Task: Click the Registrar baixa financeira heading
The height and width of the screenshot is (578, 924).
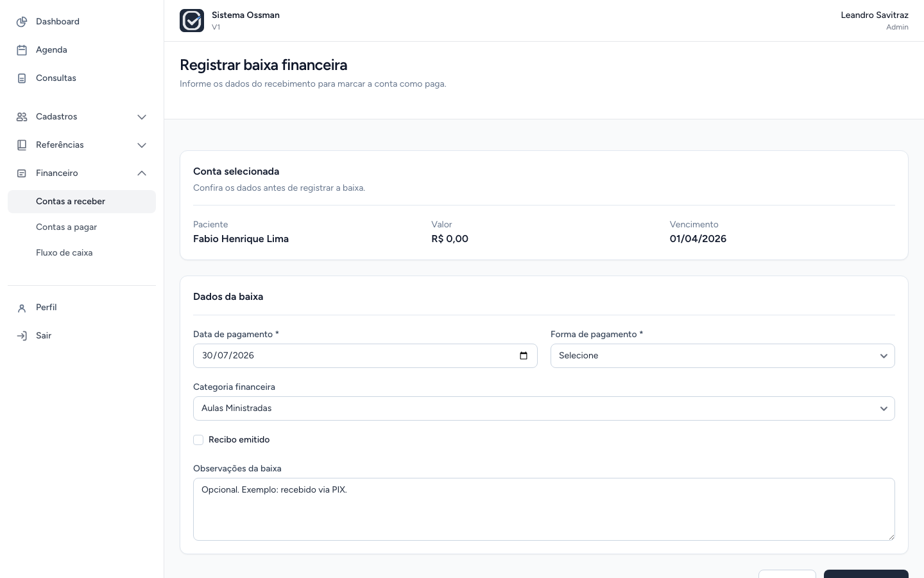Action: click(x=263, y=65)
